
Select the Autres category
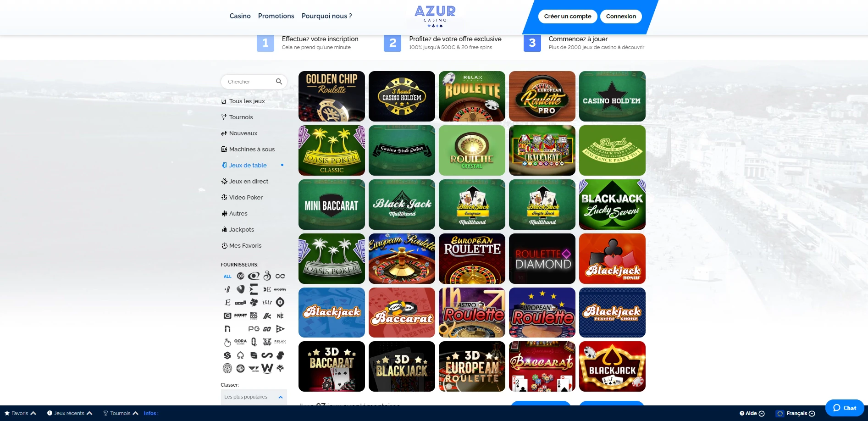click(238, 213)
